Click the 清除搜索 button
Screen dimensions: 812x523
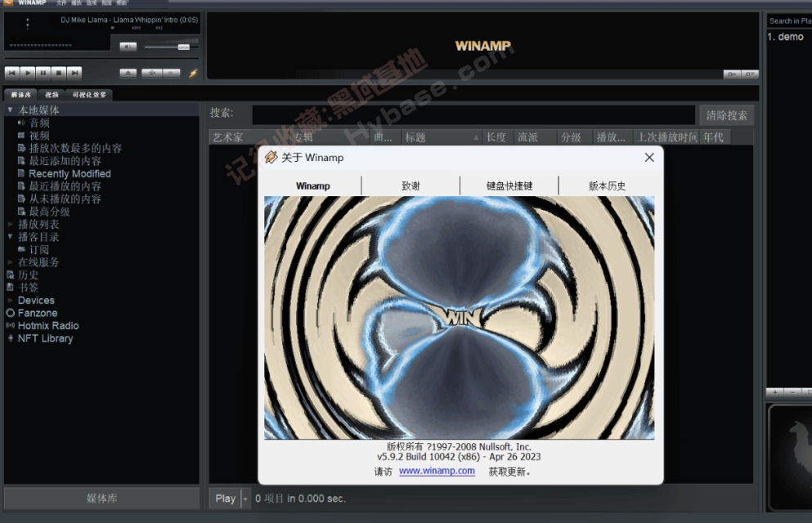(x=727, y=115)
